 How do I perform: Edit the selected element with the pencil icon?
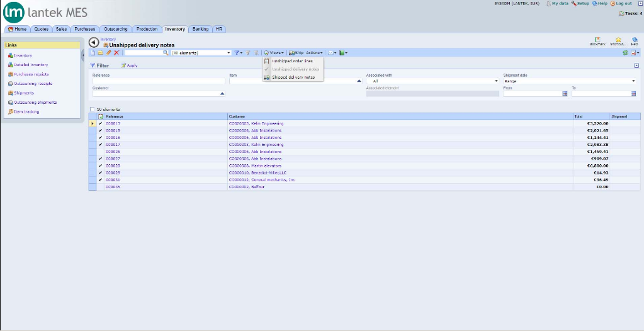108,53
